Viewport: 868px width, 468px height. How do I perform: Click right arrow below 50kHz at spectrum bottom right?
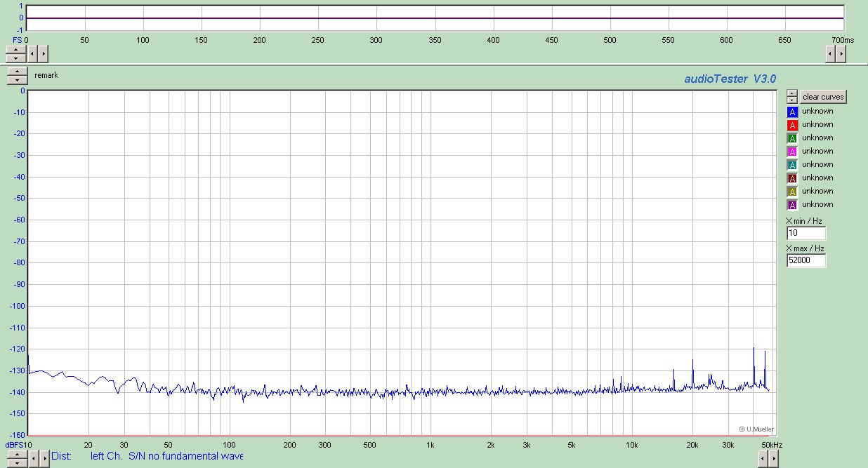tap(774, 458)
